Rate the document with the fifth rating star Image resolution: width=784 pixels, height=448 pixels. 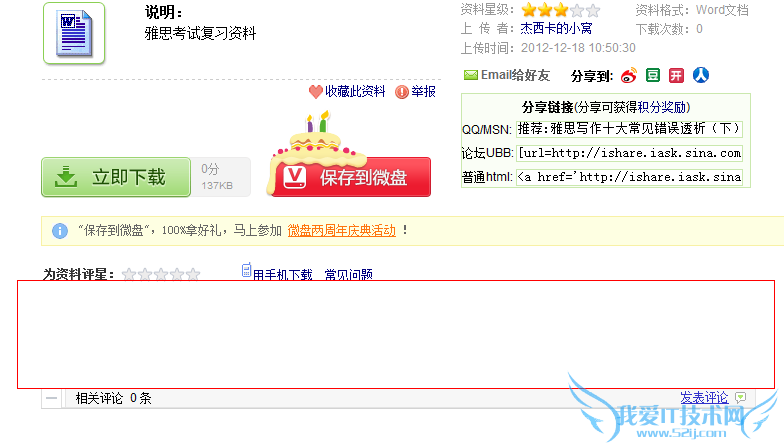click(x=193, y=274)
